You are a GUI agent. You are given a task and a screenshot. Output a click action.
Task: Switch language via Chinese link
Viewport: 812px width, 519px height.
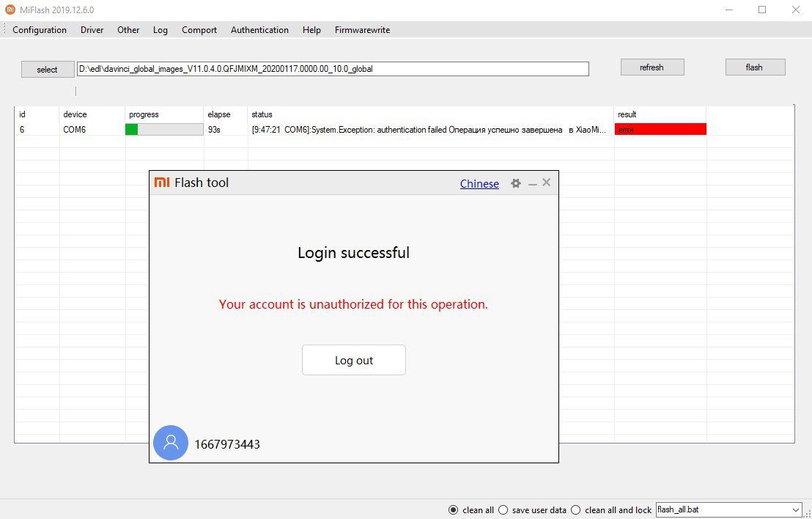pos(479,184)
